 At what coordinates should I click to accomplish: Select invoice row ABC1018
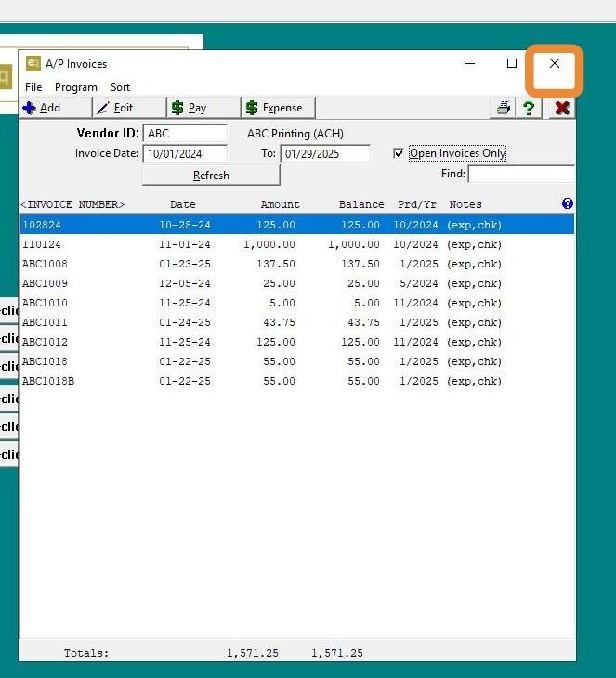(296, 361)
